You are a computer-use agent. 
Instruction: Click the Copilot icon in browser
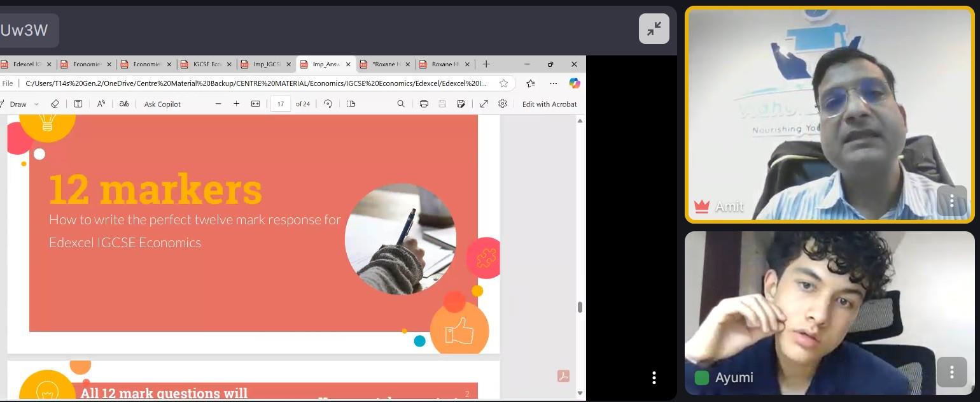click(575, 83)
